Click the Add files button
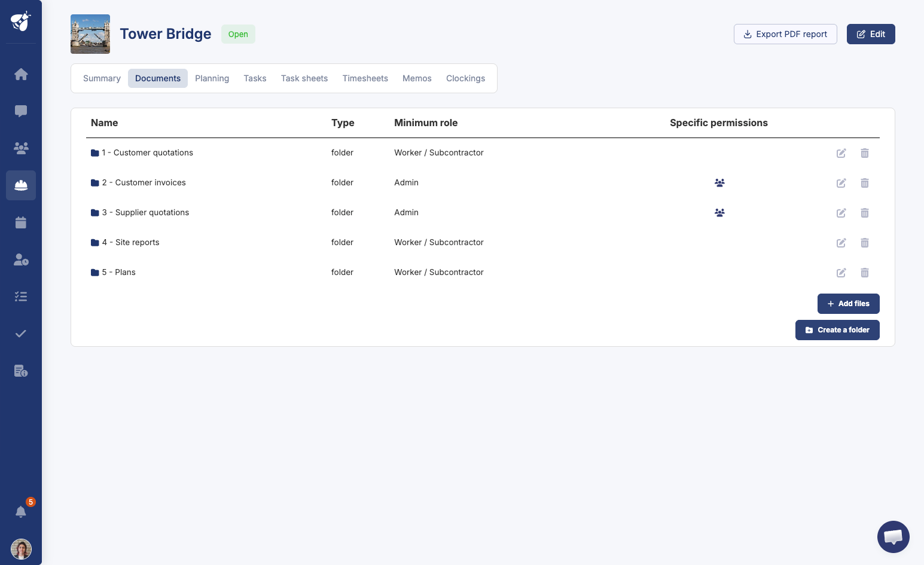Image resolution: width=924 pixels, height=565 pixels. click(x=848, y=304)
